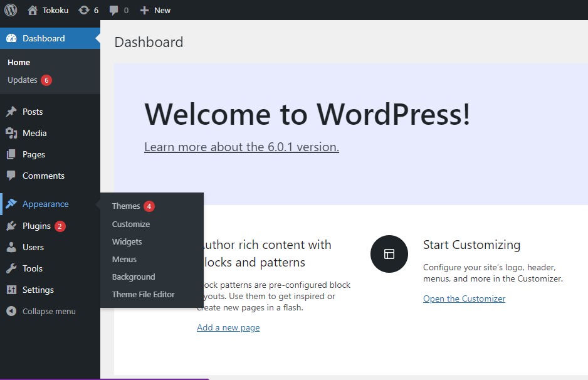This screenshot has height=380, width=588.
Task: Click the Tools wrench icon
Action: tap(12, 268)
